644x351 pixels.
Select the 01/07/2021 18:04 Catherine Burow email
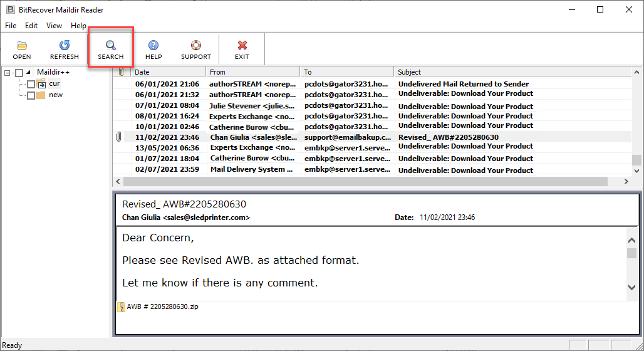tap(372, 158)
